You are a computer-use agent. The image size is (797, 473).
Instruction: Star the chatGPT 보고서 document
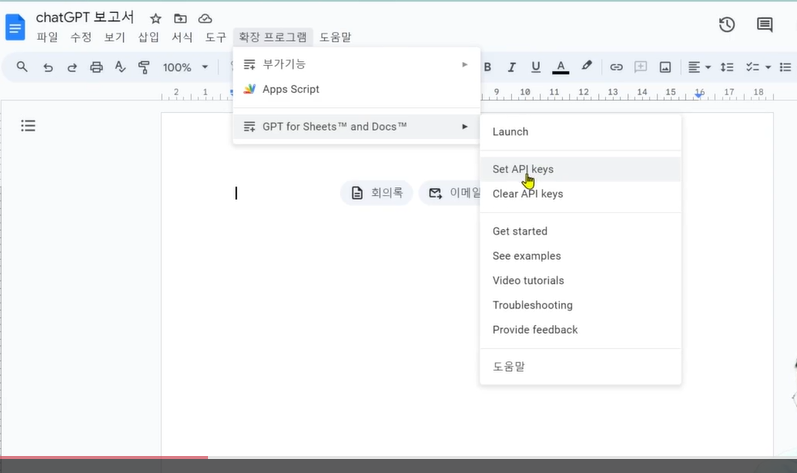click(156, 19)
